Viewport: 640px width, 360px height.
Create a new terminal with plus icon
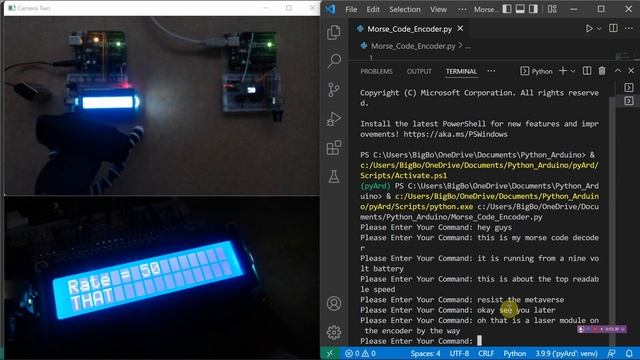tap(563, 71)
